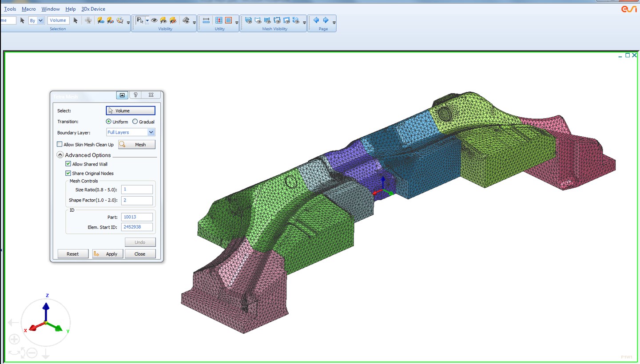Open the Tools menu
Image resolution: width=640 pixels, height=364 pixels.
10,9
